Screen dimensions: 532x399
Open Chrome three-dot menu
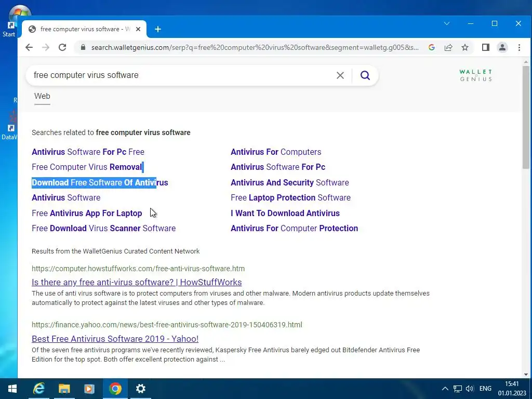519,47
